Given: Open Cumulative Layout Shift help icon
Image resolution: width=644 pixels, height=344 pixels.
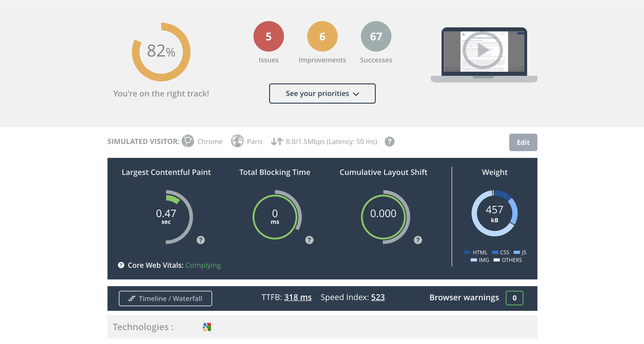Looking at the screenshot, I should click(418, 240).
